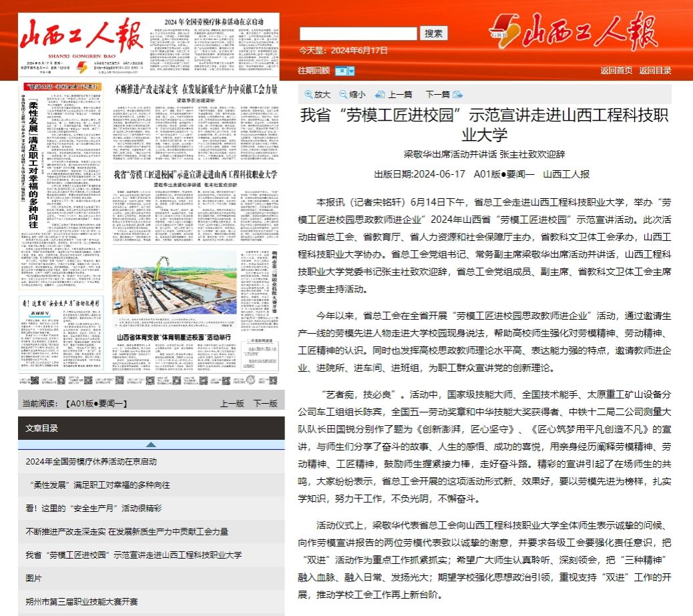This screenshot has height=616, width=693.
Task: Click the 山西工人報 masthead on the newspaper page
Action: (x=82, y=35)
